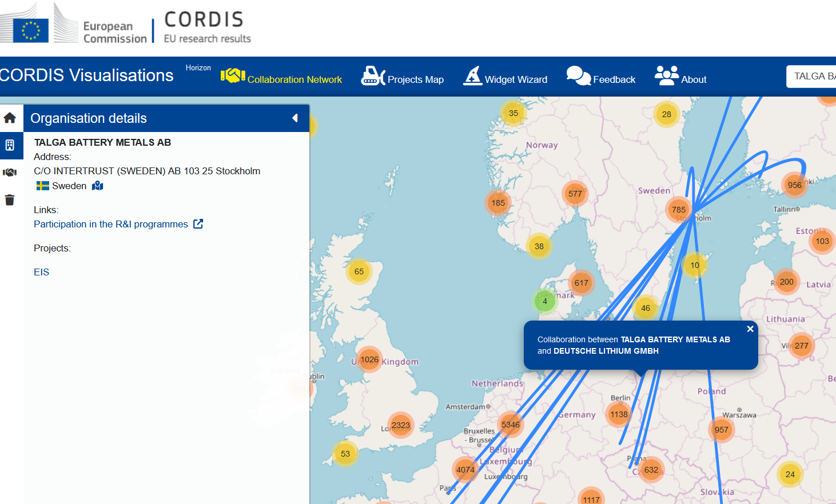Viewport: 836px width, 504px height.
Task: Open Participation in the R&I programmes link
Action: tap(111, 224)
